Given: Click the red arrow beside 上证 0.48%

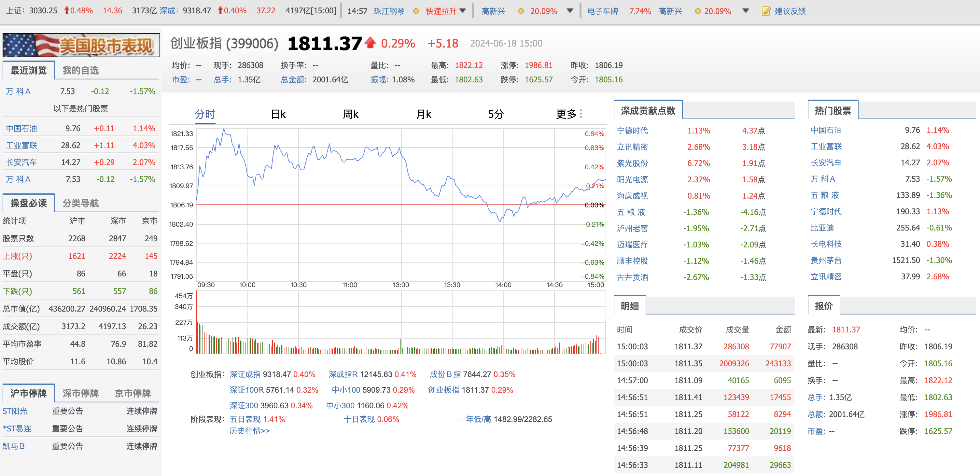Looking at the screenshot, I should (66, 10).
